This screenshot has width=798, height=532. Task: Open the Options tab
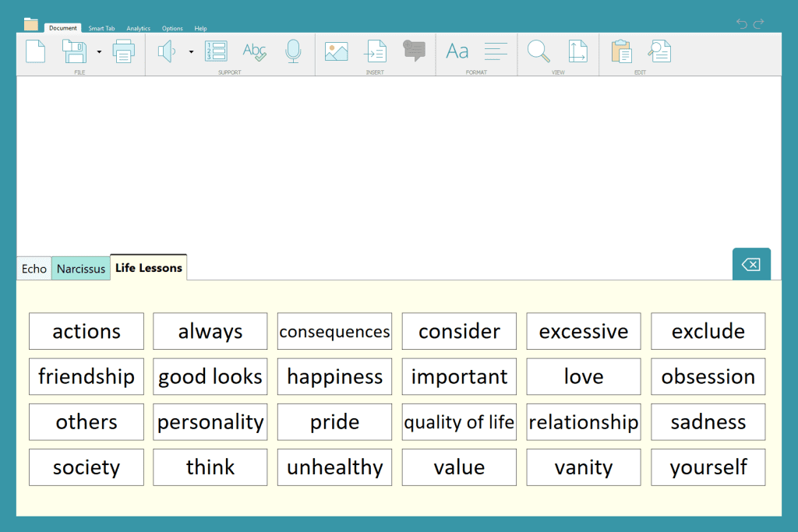click(x=172, y=29)
